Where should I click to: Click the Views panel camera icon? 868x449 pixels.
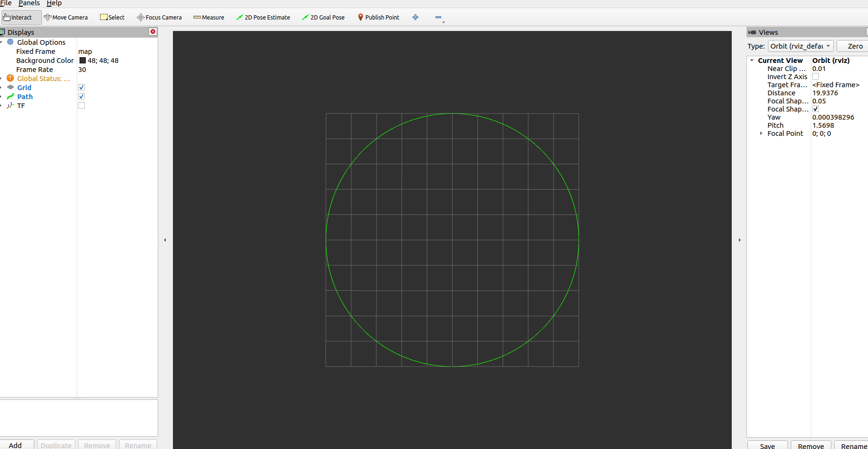(x=752, y=32)
